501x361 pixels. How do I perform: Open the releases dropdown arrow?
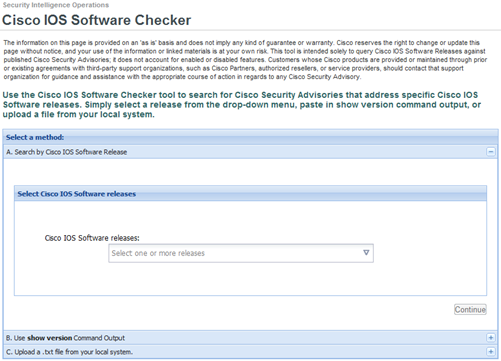366,253
